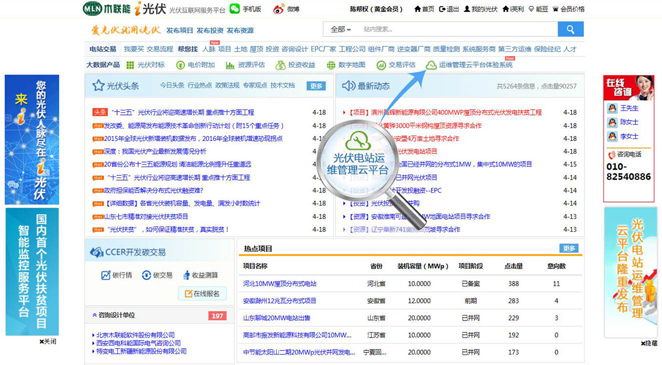
Task: Click the MLN 木联能 logo
Action: 107,8
